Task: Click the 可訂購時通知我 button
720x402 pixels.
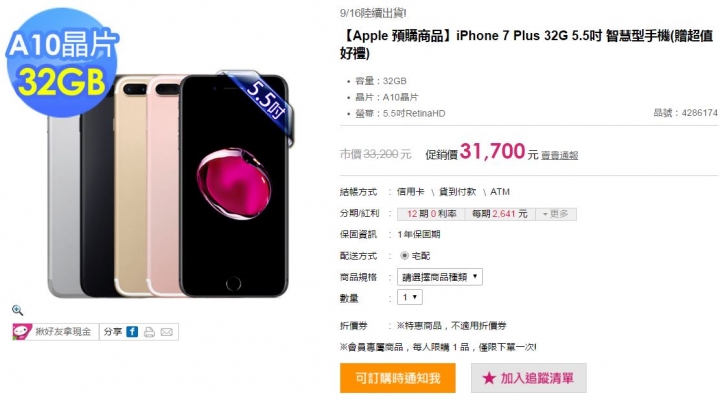Action: tap(398, 378)
